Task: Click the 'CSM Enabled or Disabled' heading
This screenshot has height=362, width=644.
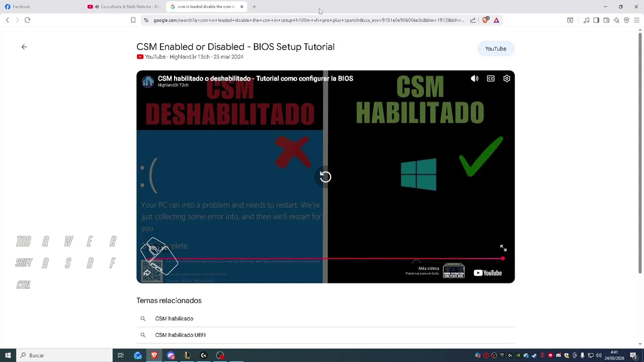Action: (235, 47)
